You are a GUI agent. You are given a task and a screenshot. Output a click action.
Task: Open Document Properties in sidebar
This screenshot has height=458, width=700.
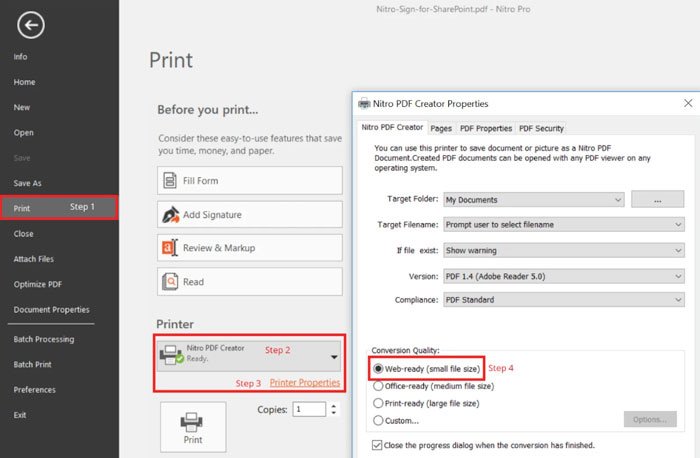coord(51,309)
